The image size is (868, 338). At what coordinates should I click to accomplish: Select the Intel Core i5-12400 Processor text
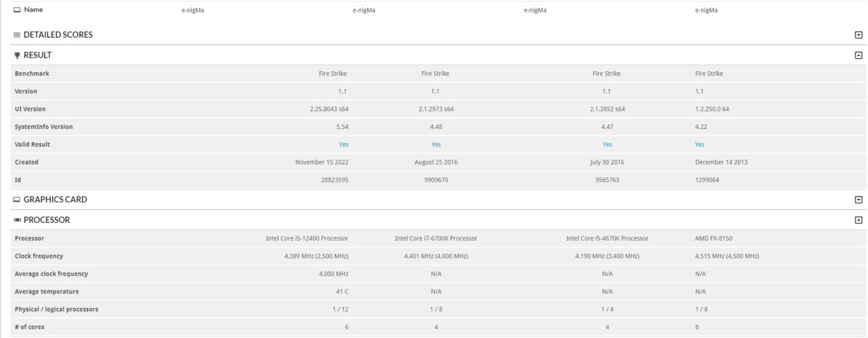pyautogui.click(x=307, y=238)
